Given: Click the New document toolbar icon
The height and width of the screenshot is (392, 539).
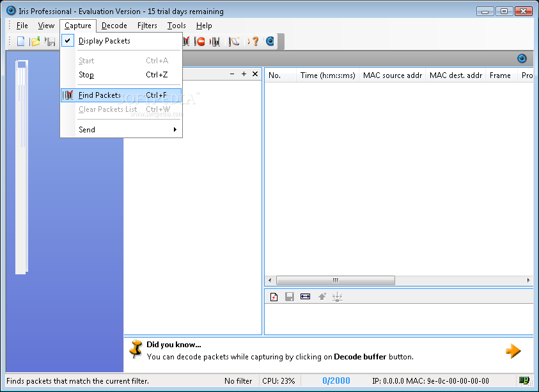Looking at the screenshot, I should (x=21, y=42).
